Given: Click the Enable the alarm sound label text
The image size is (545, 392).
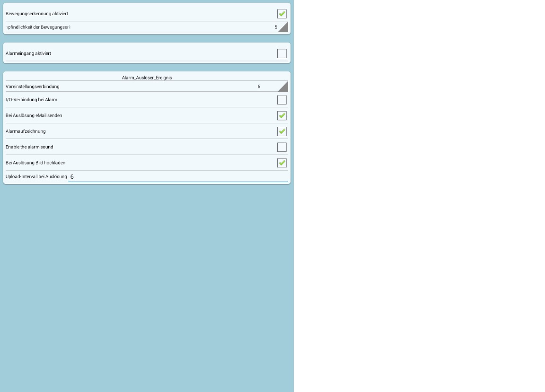Looking at the screenshot, I should pyautogui.click(x=29, y=147).
